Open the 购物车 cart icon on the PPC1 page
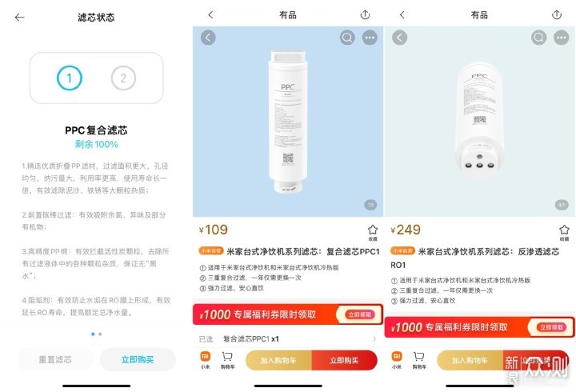576x392 pixels. [x=227, y=360]
